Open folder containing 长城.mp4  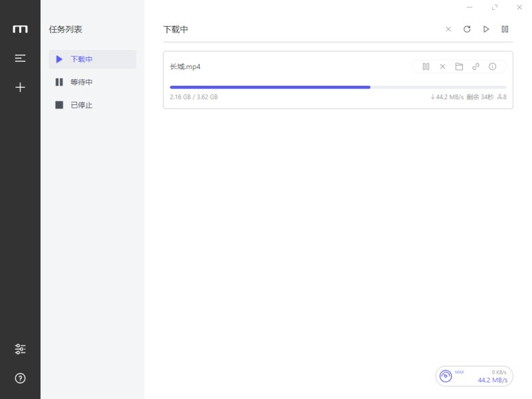(460, 66)
